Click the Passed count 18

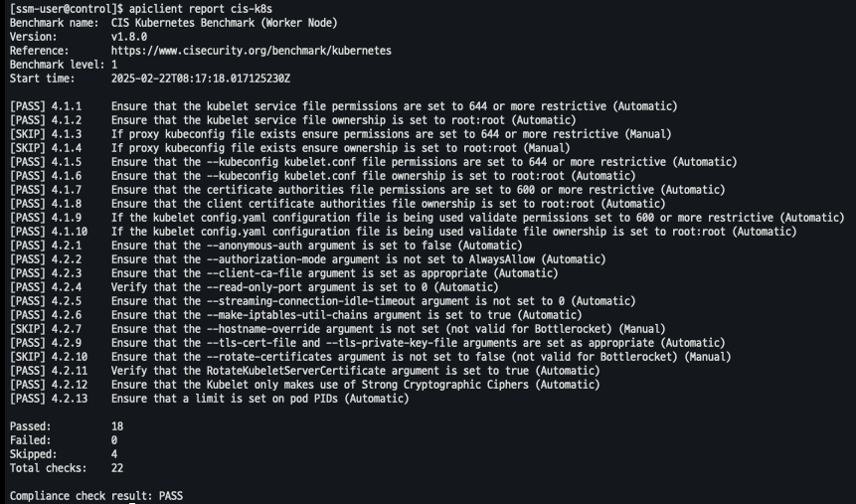coord(117,425)
